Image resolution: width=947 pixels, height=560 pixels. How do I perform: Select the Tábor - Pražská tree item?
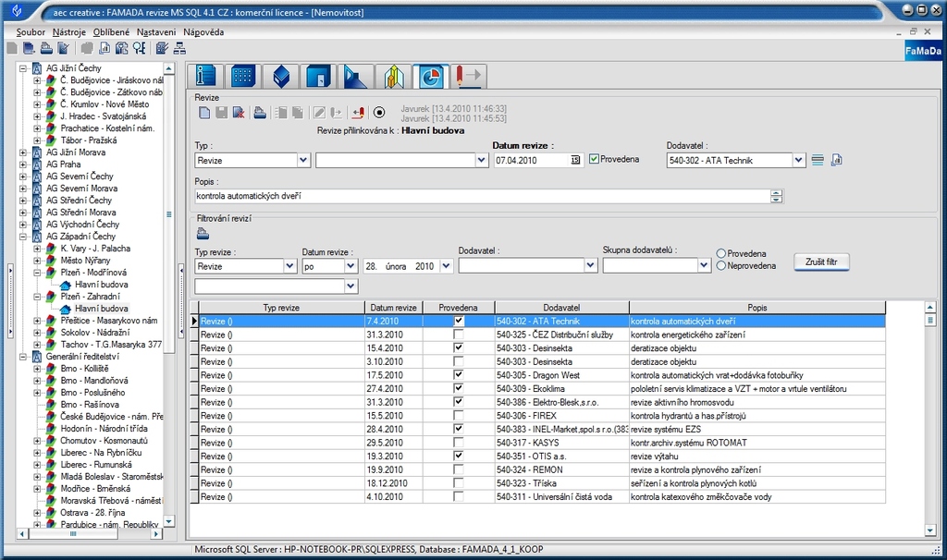[x=88, y=140]
